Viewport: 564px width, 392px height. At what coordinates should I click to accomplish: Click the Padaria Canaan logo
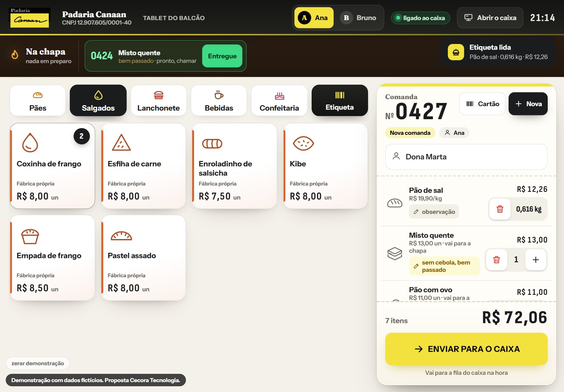tap(30, 18)
